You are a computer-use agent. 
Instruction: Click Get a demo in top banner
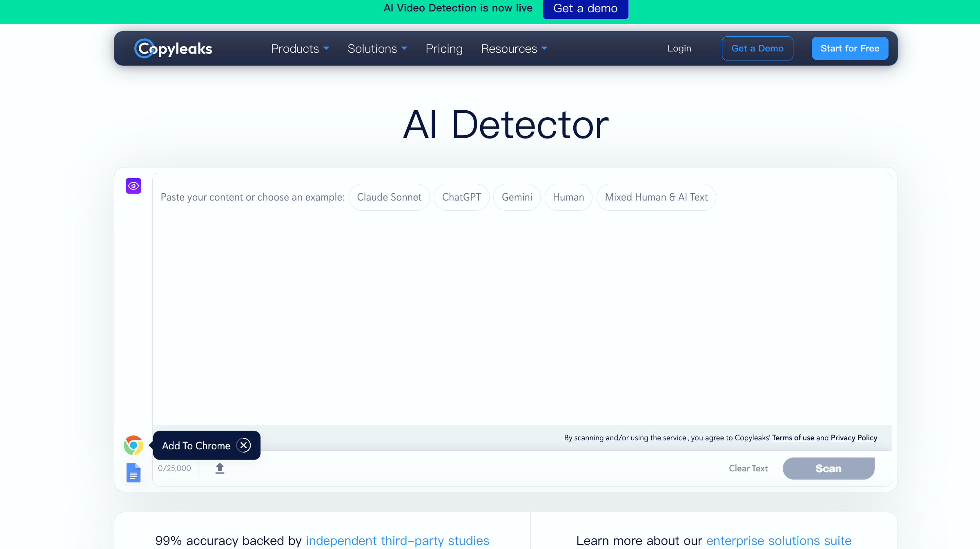pos(586,9)
